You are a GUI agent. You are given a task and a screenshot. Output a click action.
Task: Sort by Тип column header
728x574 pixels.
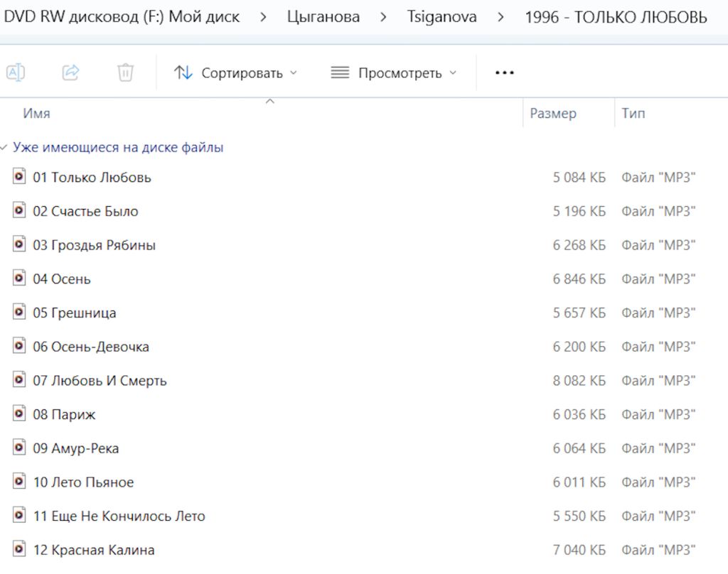point(633,113)
